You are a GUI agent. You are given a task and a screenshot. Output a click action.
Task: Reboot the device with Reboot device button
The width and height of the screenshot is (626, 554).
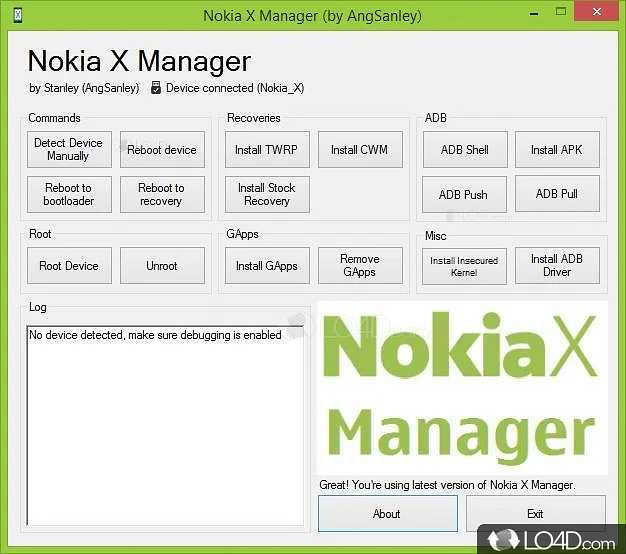click(x=162, y=149)
